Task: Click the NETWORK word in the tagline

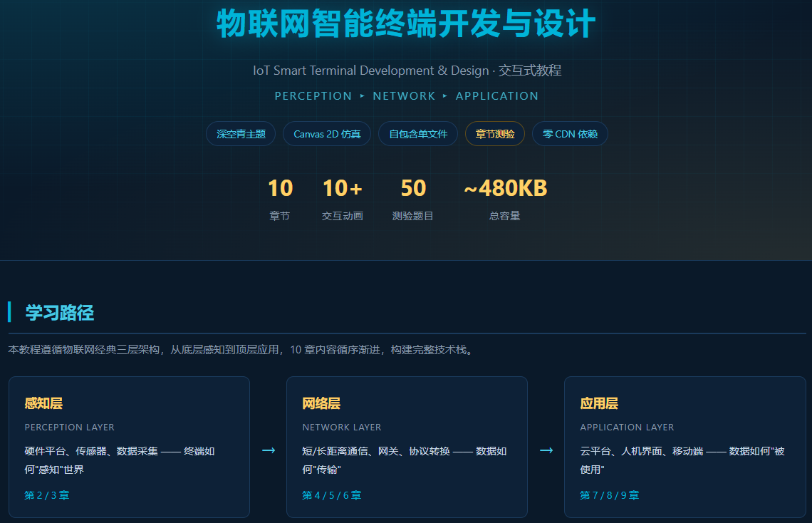Action: click(x=404, y=95)
